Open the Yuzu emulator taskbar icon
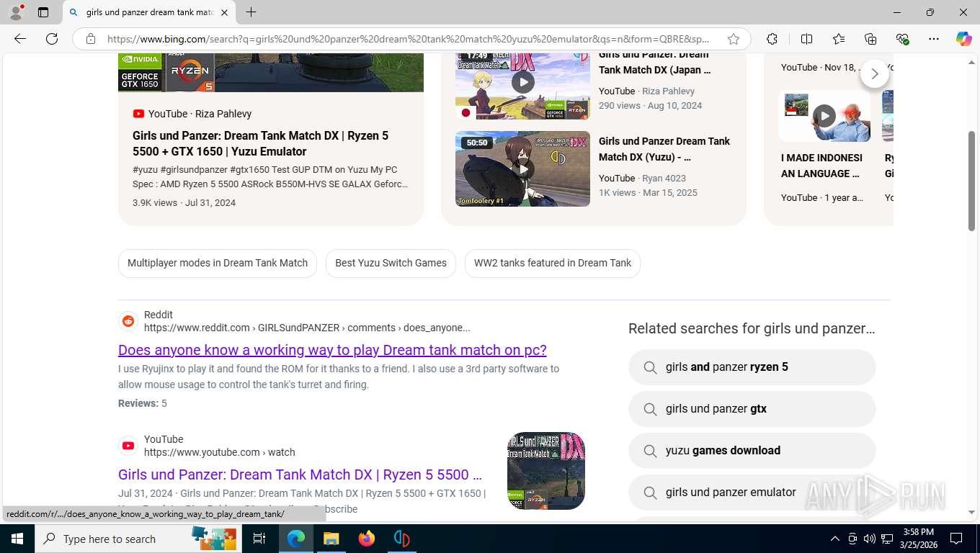Viewport: 980px width, 553px height. click(401, 539)
